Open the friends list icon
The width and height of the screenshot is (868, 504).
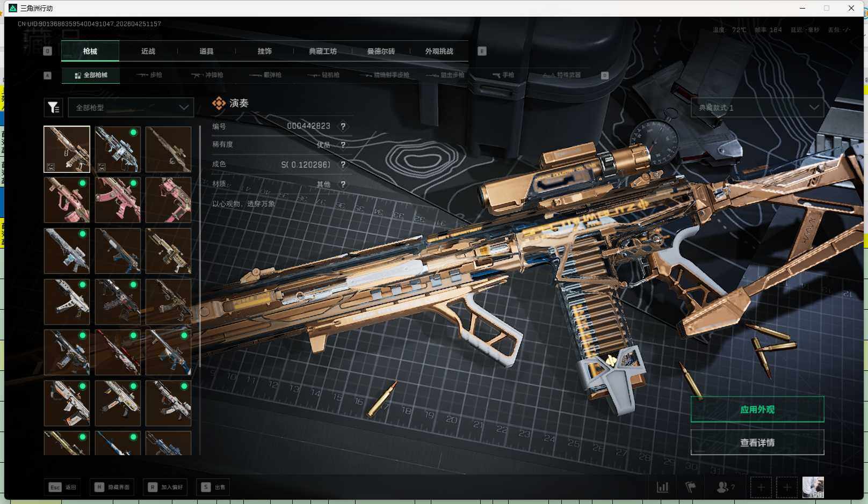pos(722,487)
